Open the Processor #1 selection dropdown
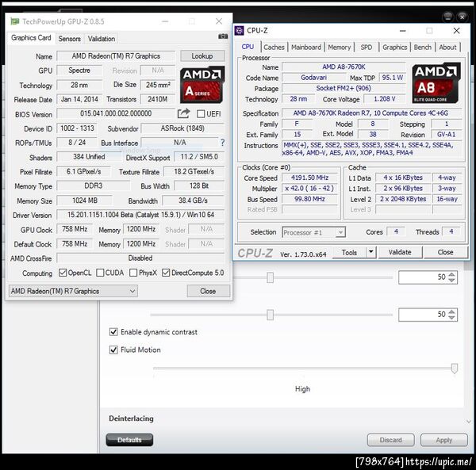This screenshot has width=476, height=470. coord(313,232)
